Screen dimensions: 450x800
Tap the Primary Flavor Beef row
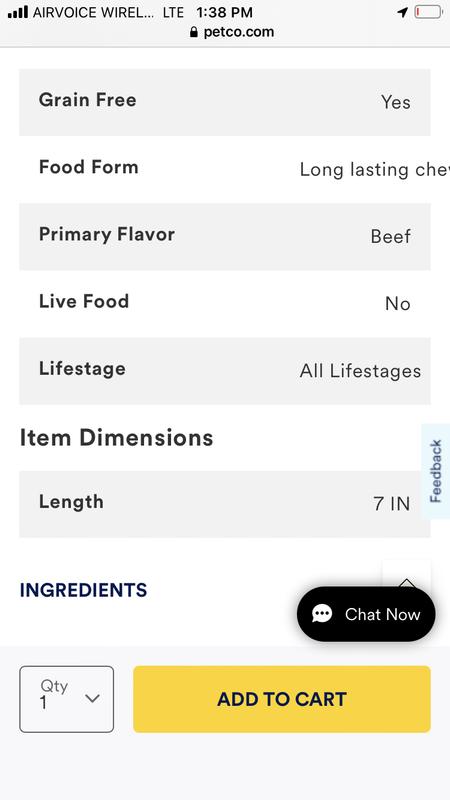[225, 237]
